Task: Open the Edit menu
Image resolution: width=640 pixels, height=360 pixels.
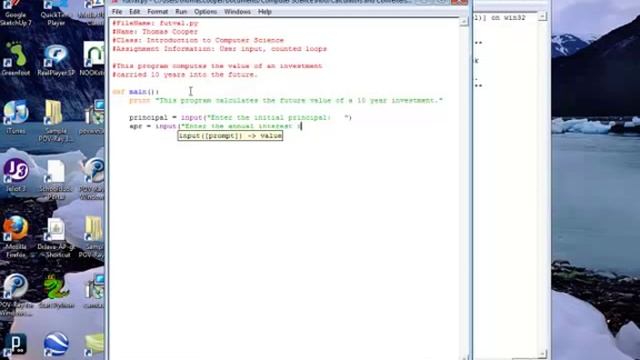Action: (134, 12)
